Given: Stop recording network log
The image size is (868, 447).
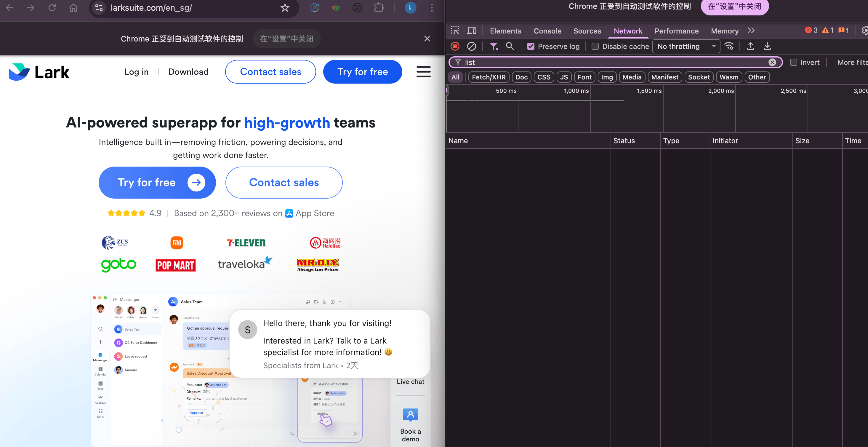Looking at the screenshot, I should point(455,46).
